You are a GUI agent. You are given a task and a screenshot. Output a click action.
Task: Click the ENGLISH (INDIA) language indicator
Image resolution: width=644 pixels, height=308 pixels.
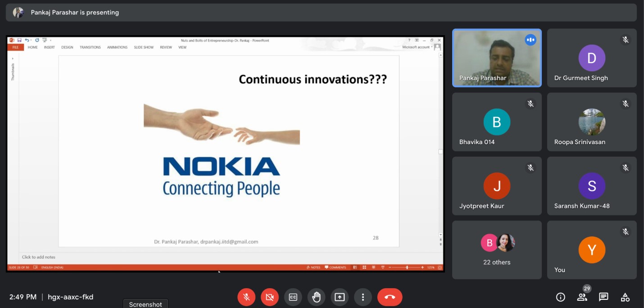(52, 267)
